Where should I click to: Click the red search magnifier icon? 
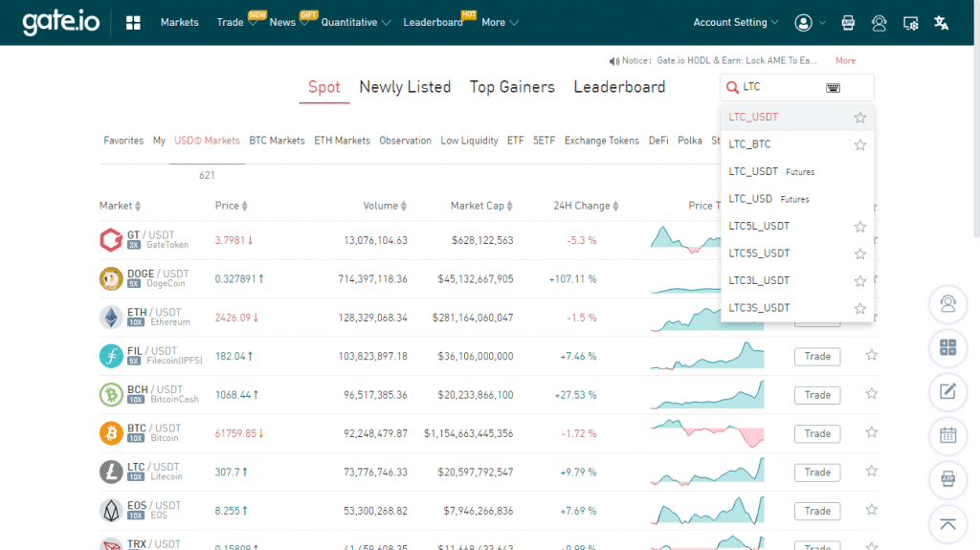732,87
